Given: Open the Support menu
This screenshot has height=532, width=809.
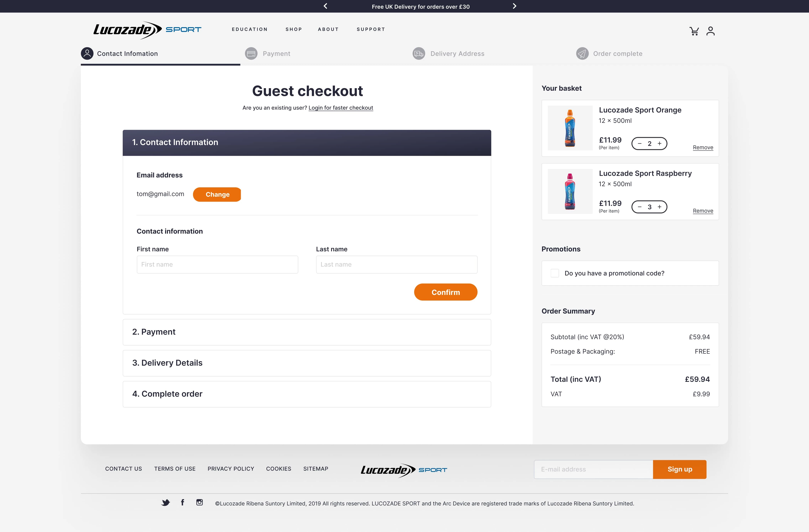Looking at the screenshot, I should pos(371,29).
